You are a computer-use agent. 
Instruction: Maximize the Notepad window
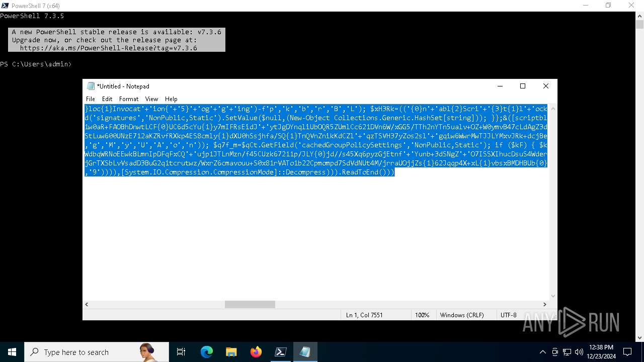(523, 86)
